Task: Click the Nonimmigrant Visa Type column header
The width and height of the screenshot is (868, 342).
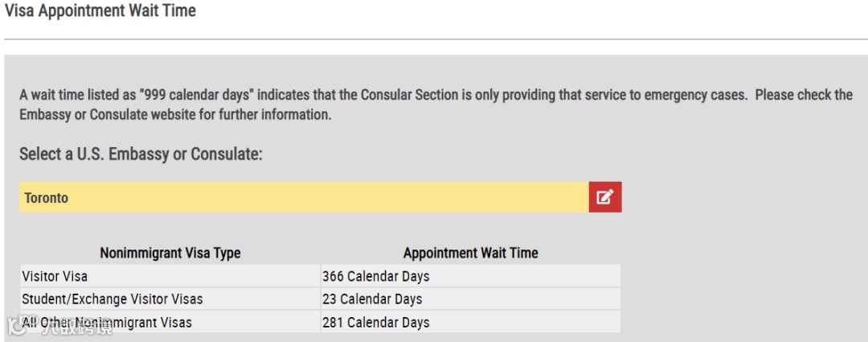Action: (x=170, y=253)
